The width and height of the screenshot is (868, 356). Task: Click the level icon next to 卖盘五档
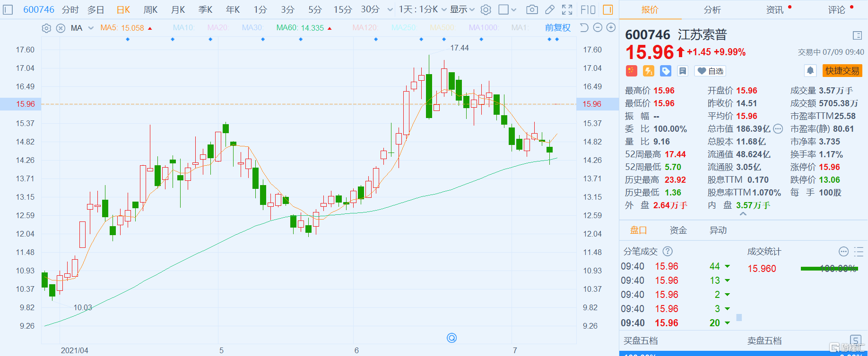coord(856,340)
